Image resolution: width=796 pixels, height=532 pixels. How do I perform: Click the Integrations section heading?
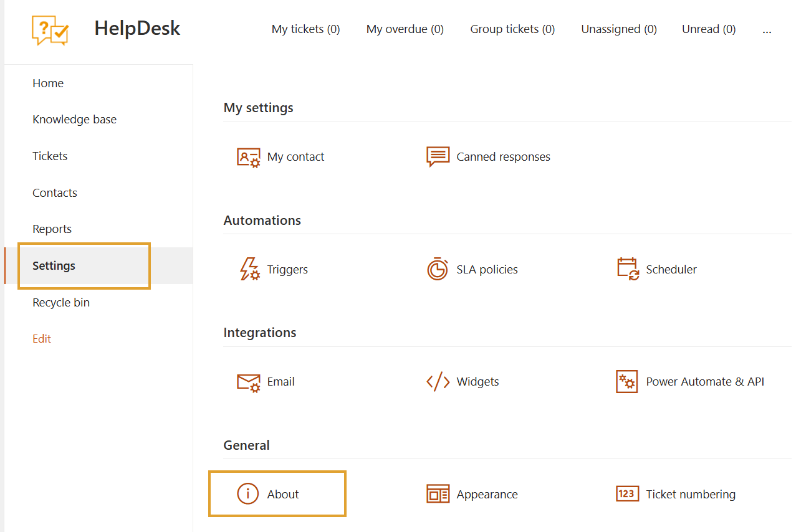(260, 333)
